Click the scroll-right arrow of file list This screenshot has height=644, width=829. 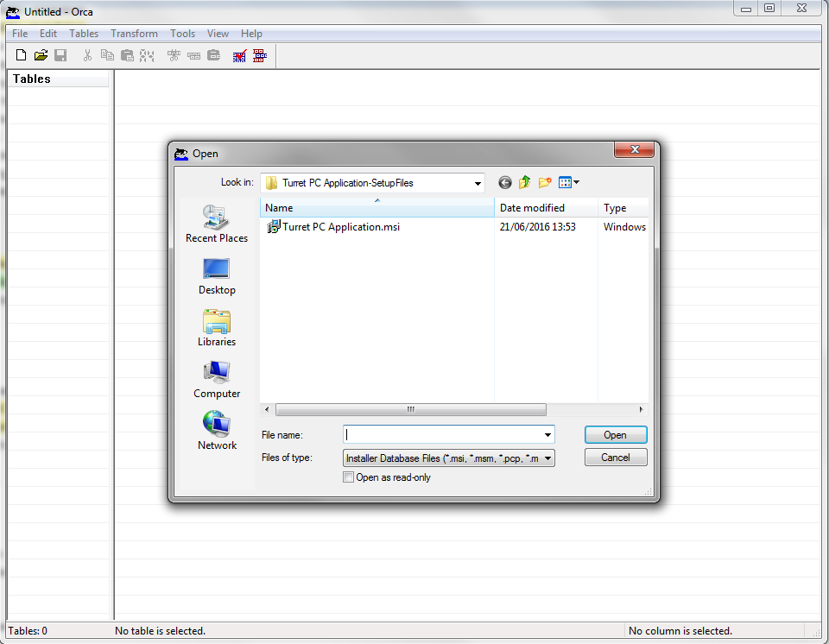pos(641,410)
